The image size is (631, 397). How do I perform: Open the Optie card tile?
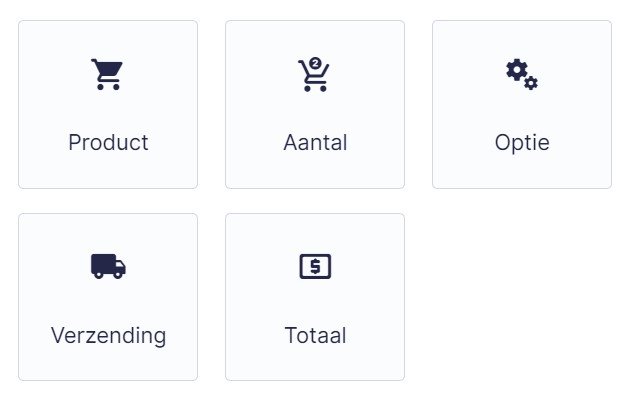click(522, 105)
